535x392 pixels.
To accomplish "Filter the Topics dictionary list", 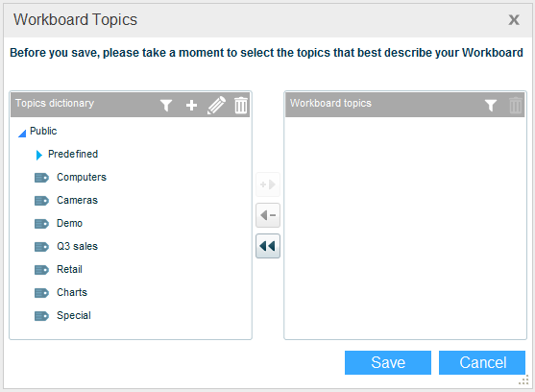I will 166,105.
